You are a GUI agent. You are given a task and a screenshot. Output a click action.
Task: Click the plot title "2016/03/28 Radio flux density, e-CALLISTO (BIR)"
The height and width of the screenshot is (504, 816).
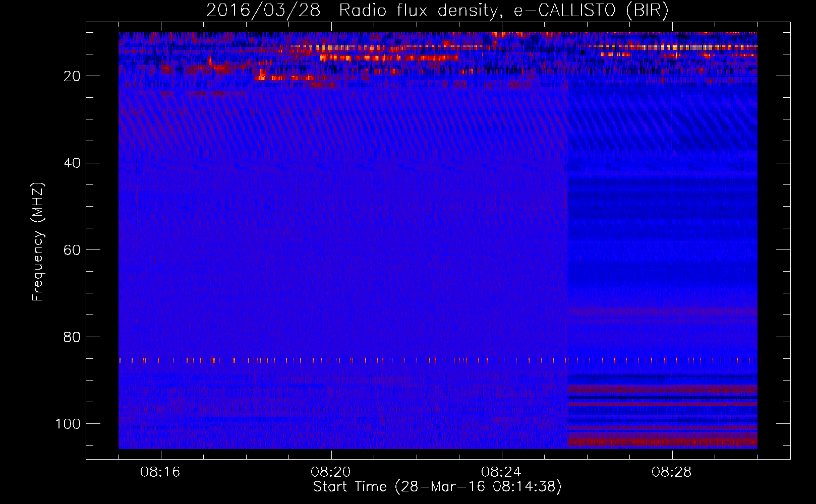pyautogui.click(x=437, y=11)
